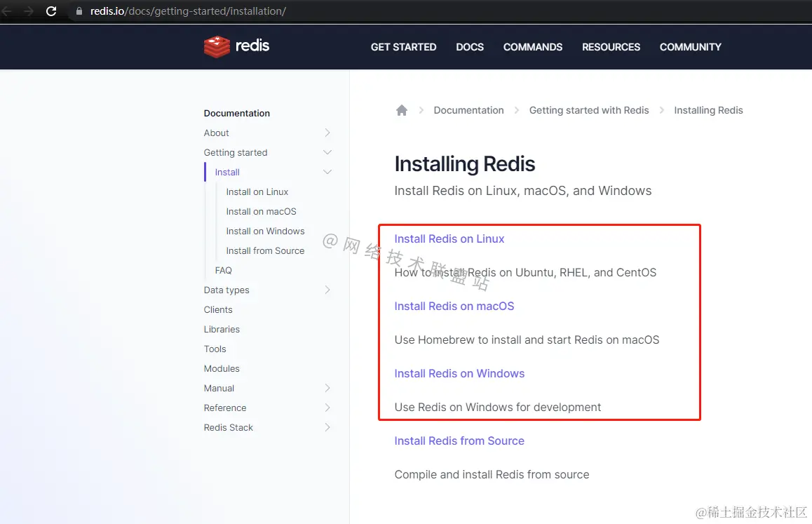
Task: Select Getting started in the sidebar
Action: 236,153
